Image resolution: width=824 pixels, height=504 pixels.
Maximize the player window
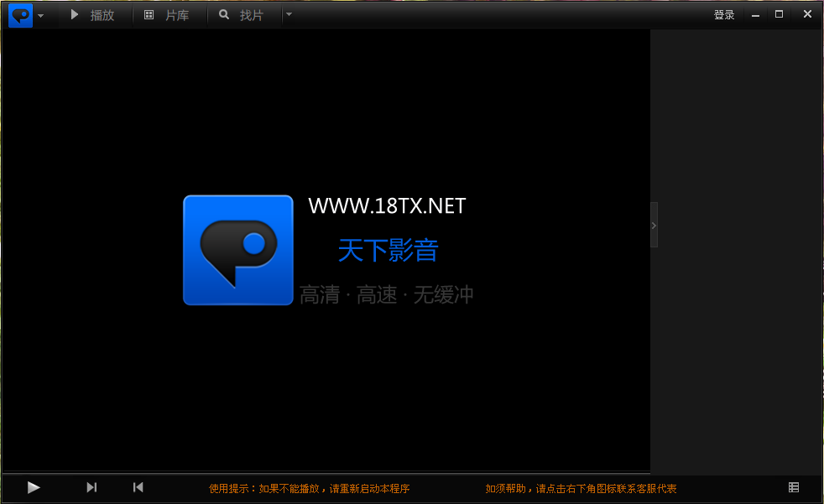tap(779, 14)
